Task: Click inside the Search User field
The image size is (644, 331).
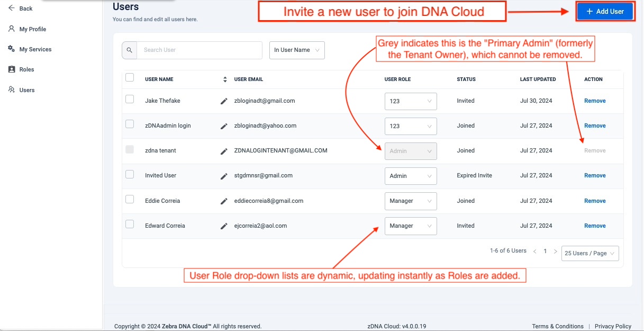Action: 199,50
